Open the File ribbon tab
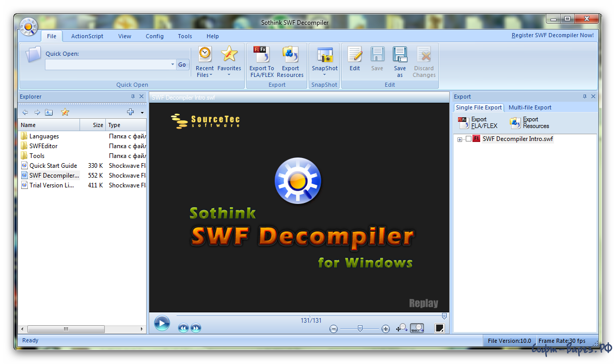Image resolution: width=616 pixels, height=364 pixels. pyautogui.click(x=52, y=36)
